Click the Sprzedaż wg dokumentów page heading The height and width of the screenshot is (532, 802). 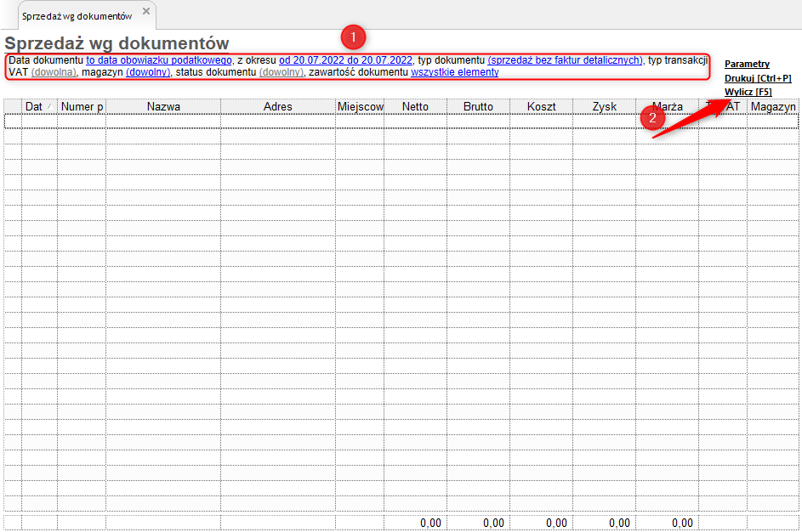117,43
